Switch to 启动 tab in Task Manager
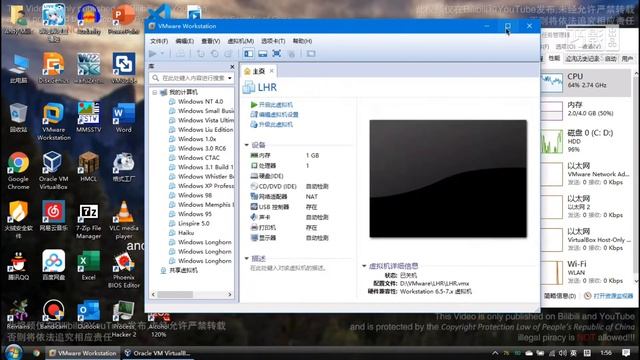Screen dimensions: 640x360 611,59
